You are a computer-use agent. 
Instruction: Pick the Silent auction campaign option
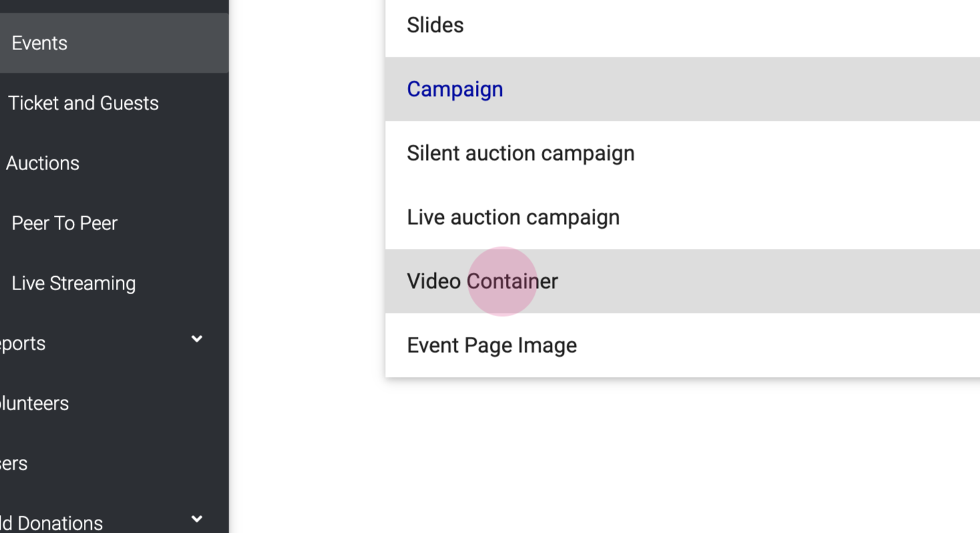[x=521, y=153]
